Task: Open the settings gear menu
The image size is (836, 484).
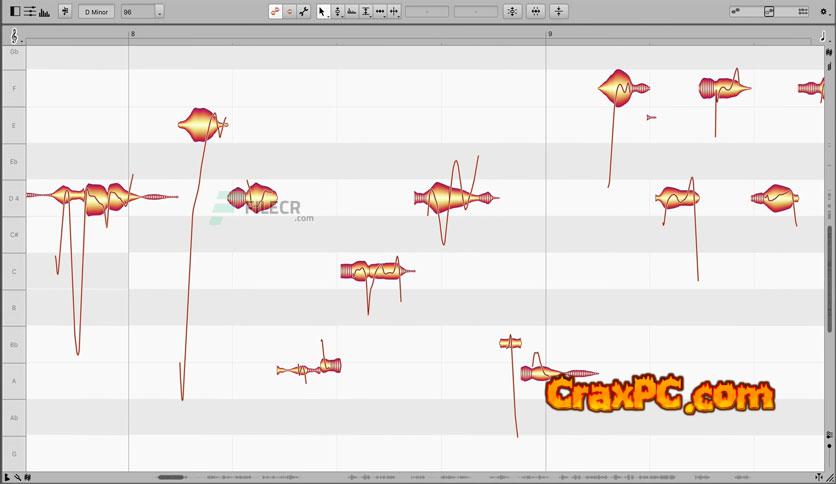Action: 824,11
